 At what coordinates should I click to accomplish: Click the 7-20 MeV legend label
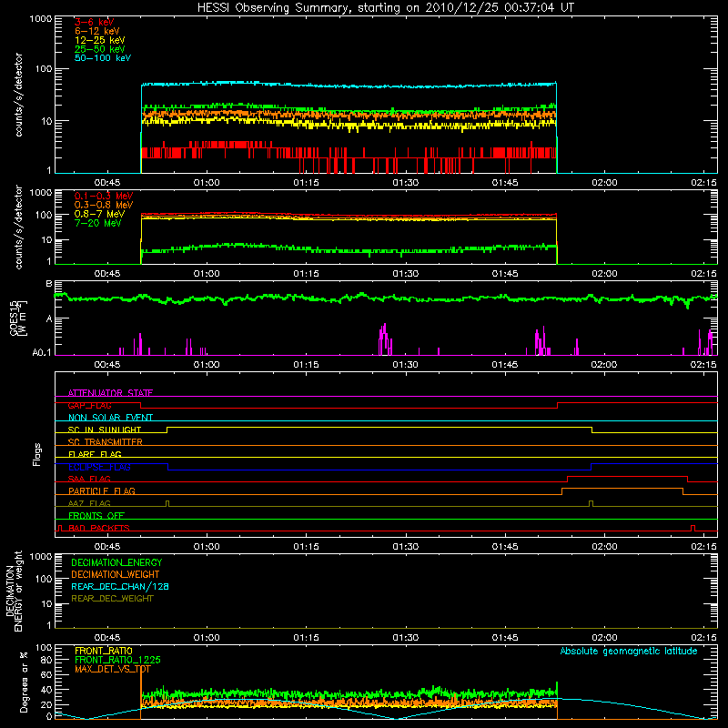click(x=97, y=223)
